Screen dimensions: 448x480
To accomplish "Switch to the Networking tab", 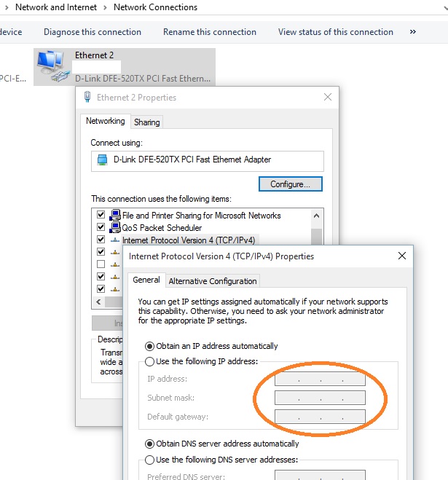I will [106, 121].
